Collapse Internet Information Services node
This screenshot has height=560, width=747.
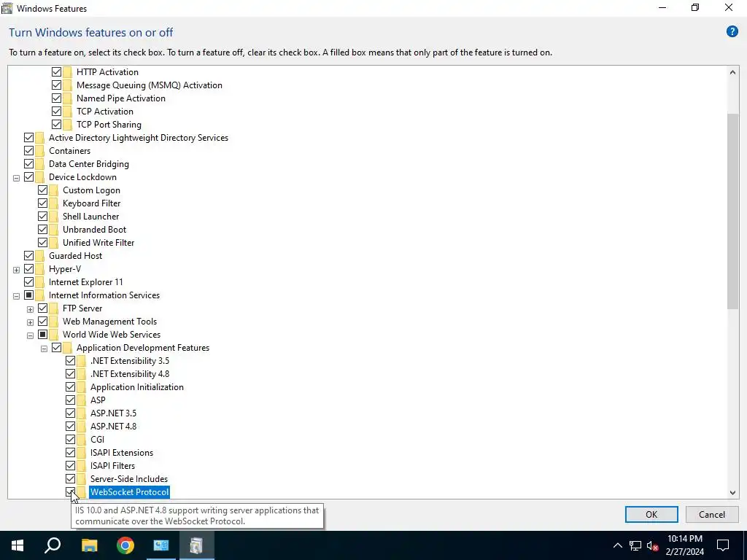tap(16, 296)
